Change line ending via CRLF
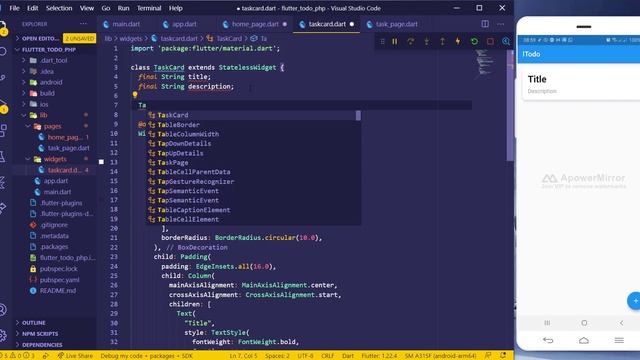This screenshot has height=360, width=640. pos(327,356)
